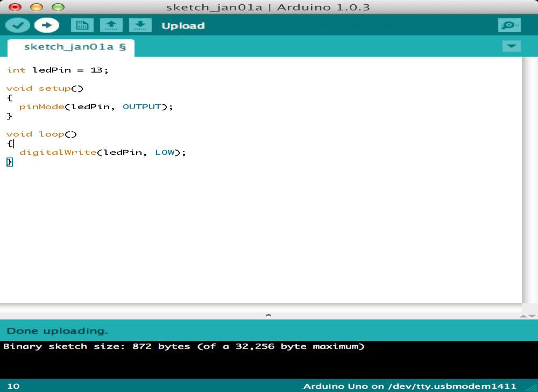Minimize window with yellow button
The image size is (538, 392).
[x=37, y=7]
